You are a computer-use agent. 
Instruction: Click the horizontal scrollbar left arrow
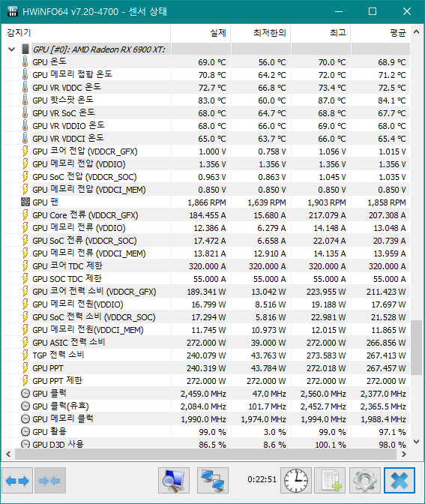point(8,454)
